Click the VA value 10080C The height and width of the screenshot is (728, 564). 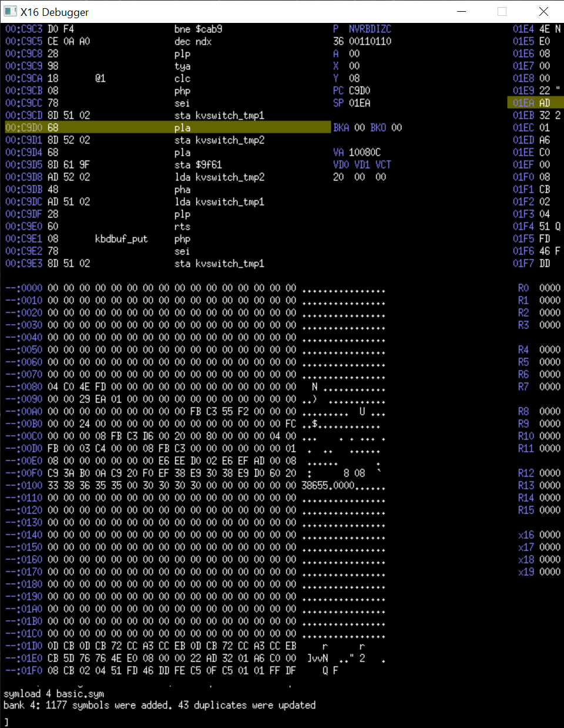pos(365,152)
